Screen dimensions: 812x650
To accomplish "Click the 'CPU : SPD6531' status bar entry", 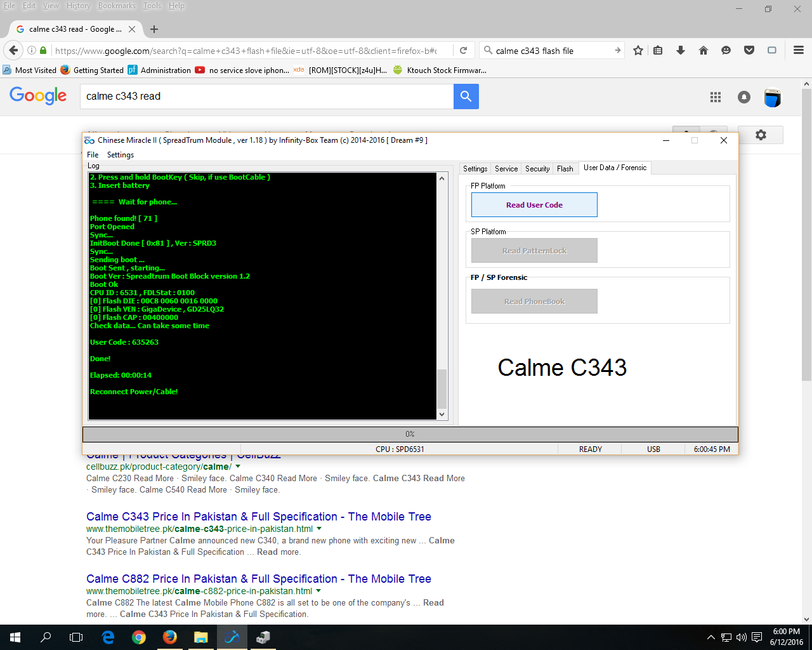I will click(x=400, y=449).
